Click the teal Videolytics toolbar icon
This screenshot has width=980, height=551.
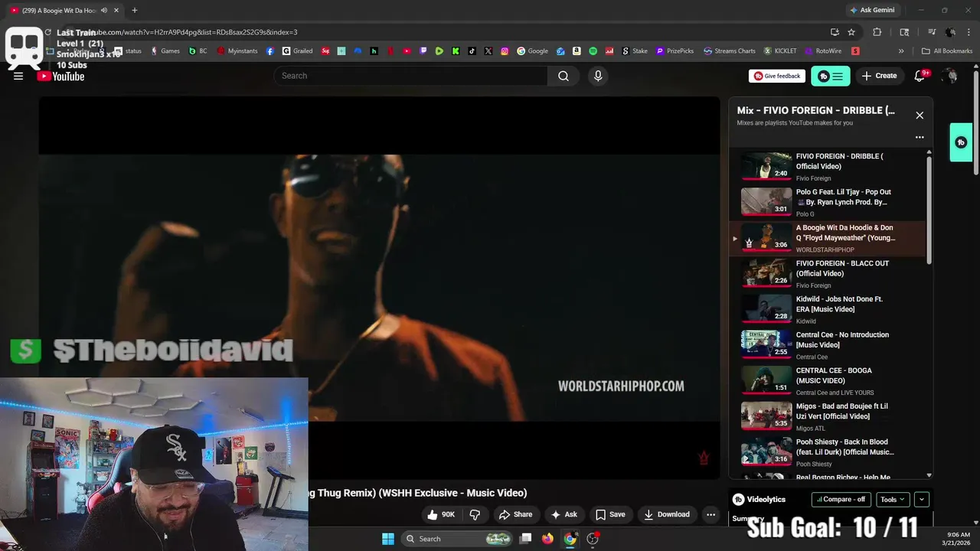[831, 76]
